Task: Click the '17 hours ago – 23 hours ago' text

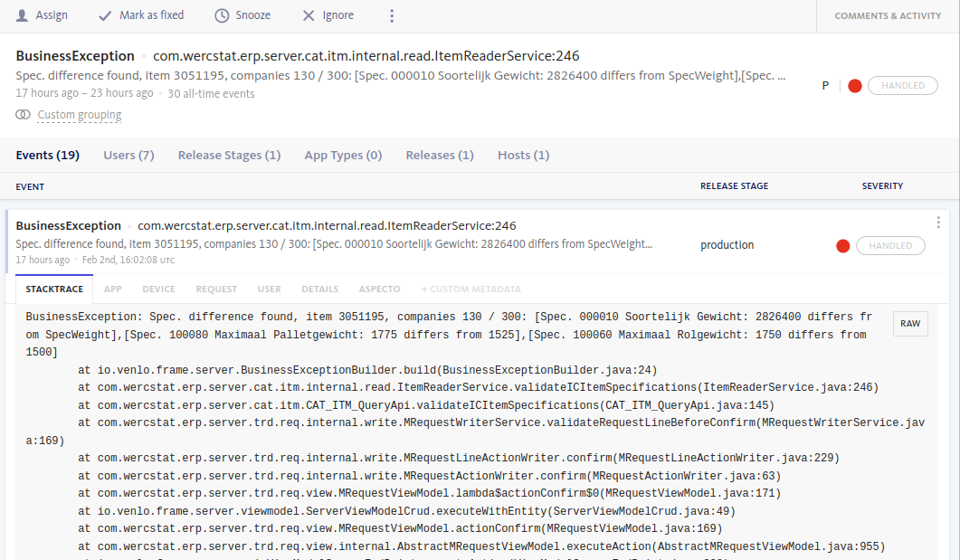Action: (x=84, y=93)
